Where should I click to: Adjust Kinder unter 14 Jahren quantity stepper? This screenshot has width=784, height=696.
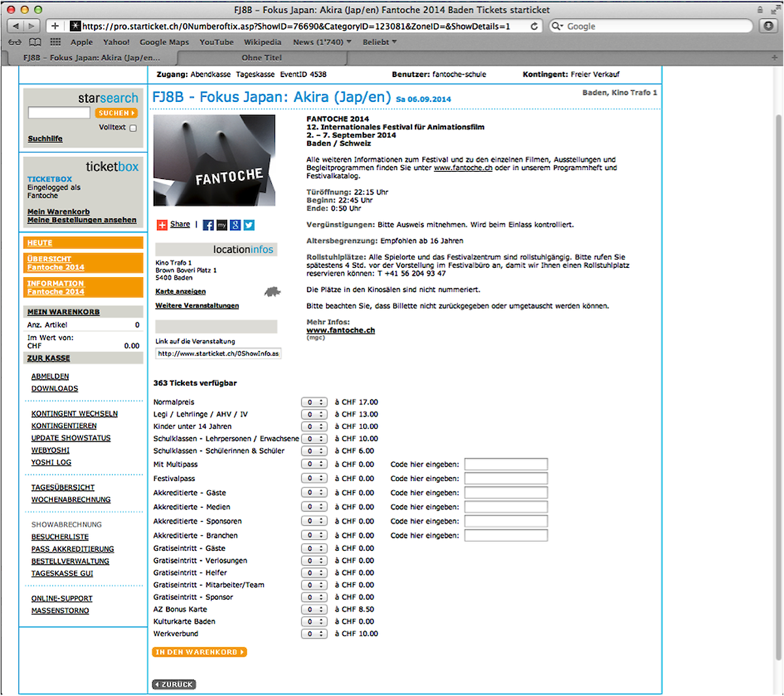(x=314, y=427)
